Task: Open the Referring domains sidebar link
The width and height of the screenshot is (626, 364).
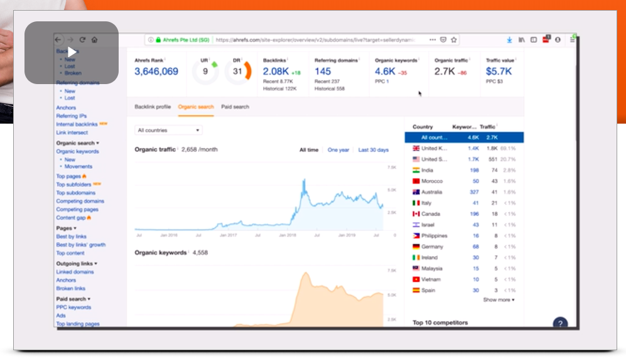Action: coord(78,83)
